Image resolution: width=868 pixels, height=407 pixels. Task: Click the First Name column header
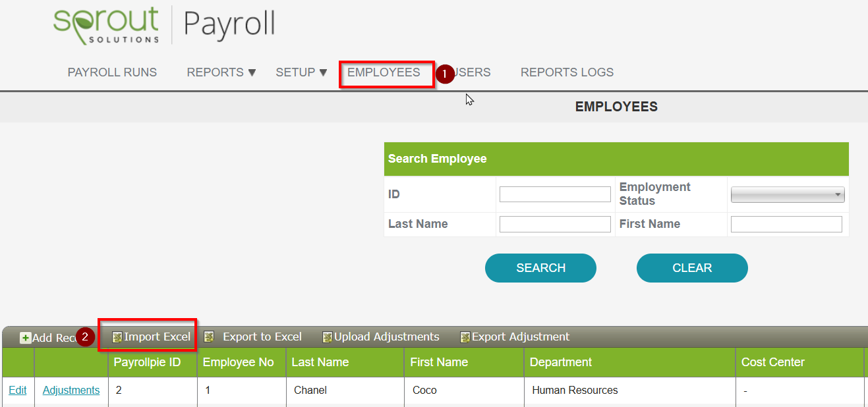pyautogui.click(x=465, y=362)
